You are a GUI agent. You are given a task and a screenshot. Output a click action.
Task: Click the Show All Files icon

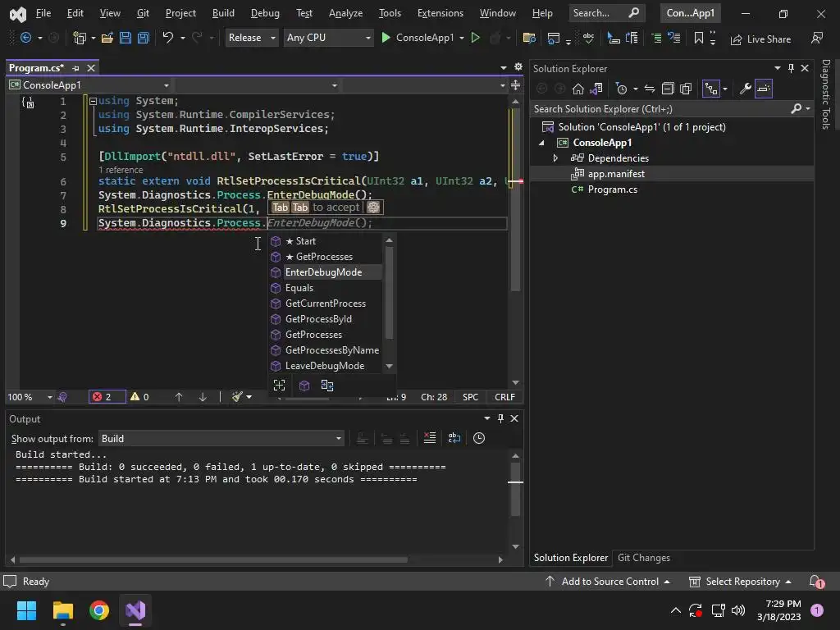coord(686,89)
